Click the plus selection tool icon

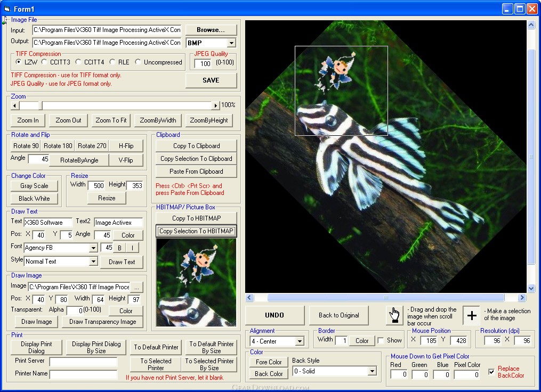click(472, 315)
